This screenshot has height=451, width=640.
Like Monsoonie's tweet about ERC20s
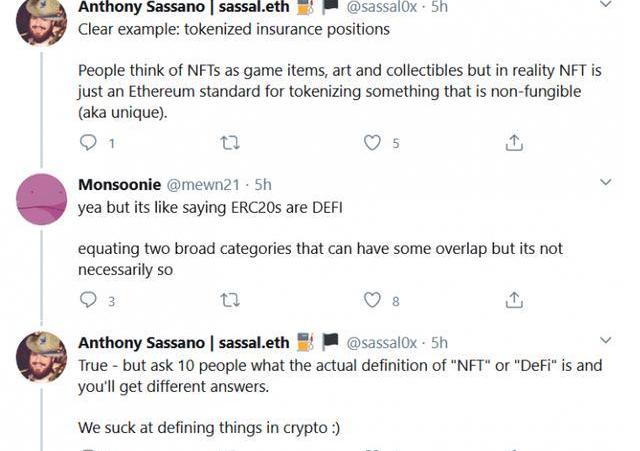click(372, 300)
